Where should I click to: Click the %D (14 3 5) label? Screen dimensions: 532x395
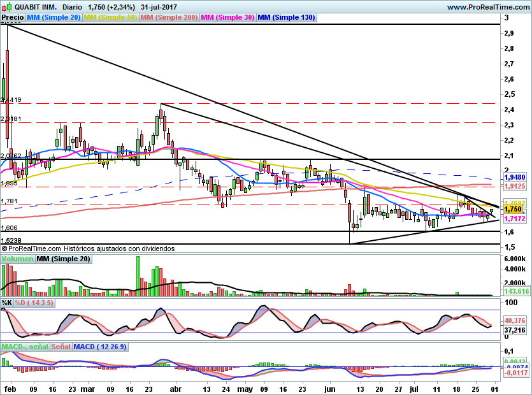pos(34,303)
